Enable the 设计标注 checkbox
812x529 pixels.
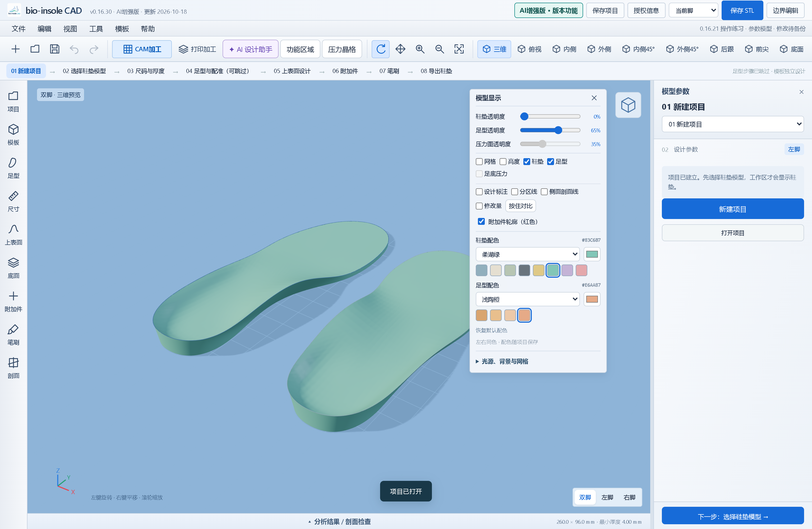click(479, 191)
